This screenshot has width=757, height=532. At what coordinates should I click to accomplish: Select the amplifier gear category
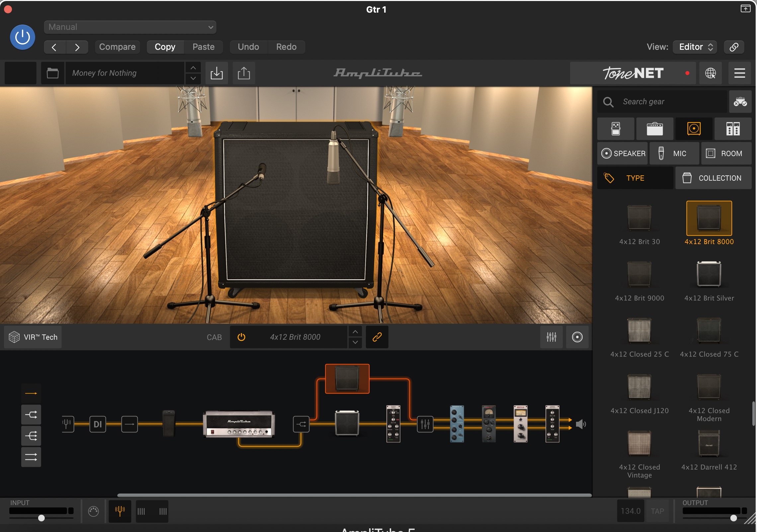655,129
